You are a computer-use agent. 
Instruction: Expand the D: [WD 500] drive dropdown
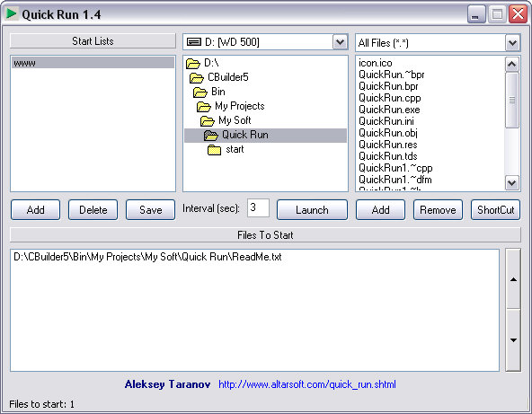pos(340,42)
